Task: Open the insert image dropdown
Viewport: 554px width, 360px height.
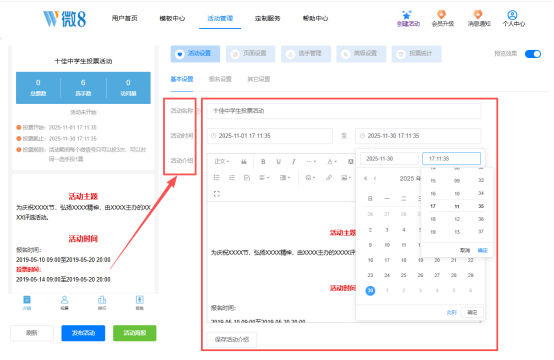Action: pyautogui.click(x=346, y=178)
